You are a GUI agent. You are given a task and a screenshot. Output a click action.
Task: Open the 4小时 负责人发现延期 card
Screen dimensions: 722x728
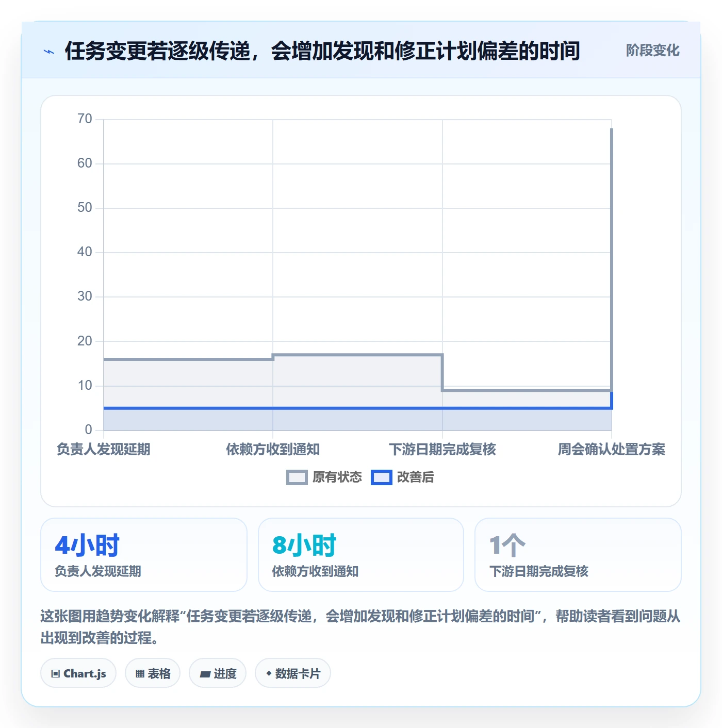[x=144, y=555]
